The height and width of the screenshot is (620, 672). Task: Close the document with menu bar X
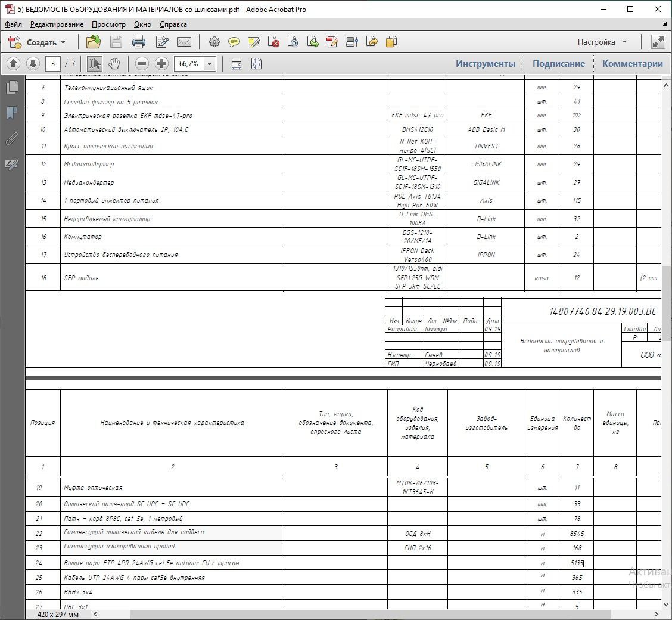665,24
